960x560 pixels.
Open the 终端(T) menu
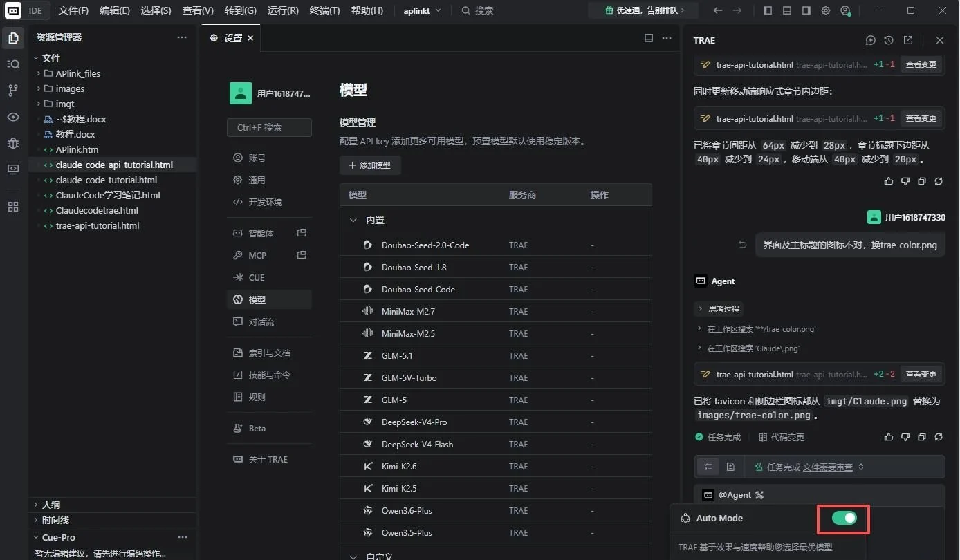(324, 10)
